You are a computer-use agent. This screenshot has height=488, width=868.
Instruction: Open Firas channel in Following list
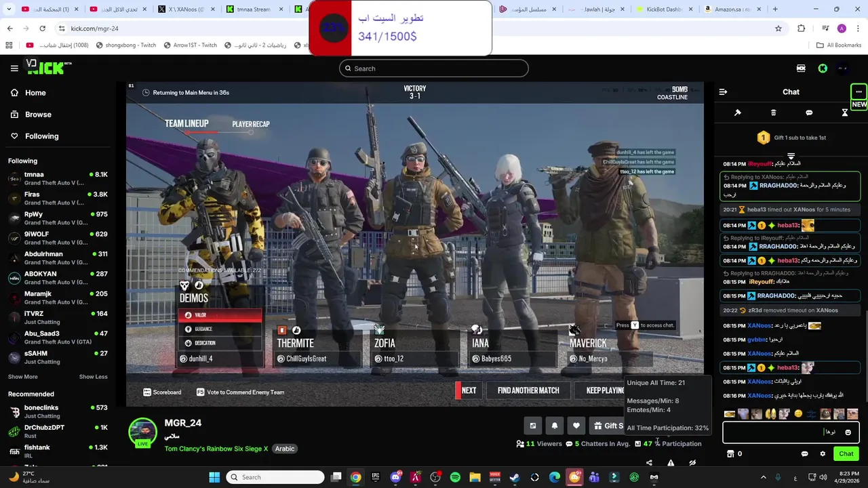click(58, 198)
